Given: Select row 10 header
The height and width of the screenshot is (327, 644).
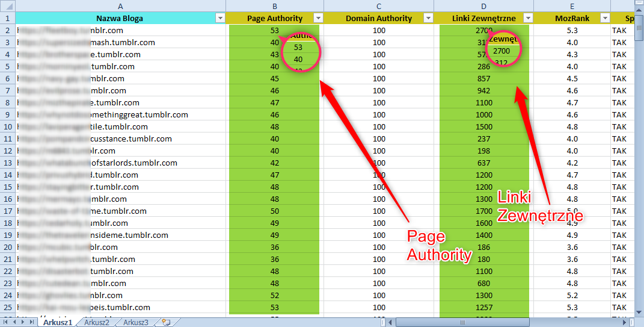Looking at the screenshot, I should coord(7,127).
